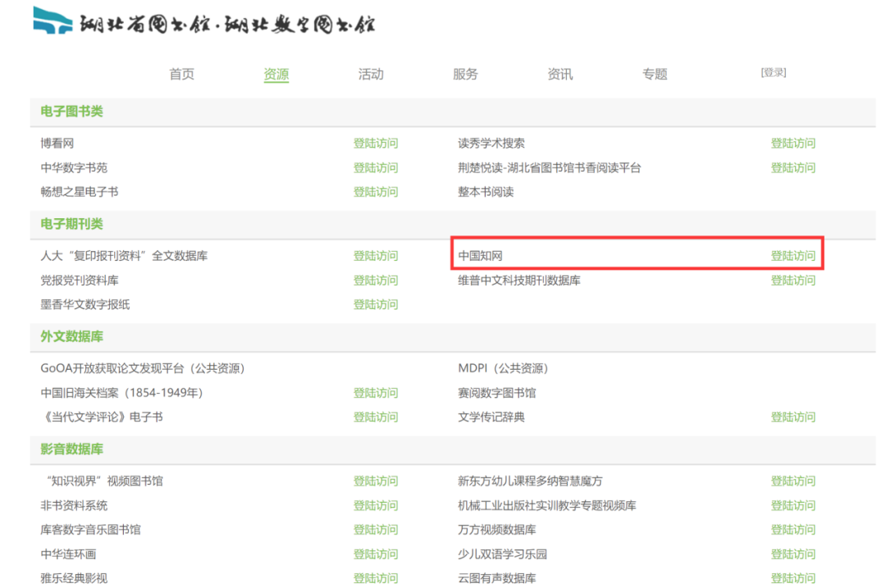Open 中国旧海关档案 (1854-1949年)
This screenshot has width=886, height=588.
point(122,393)
